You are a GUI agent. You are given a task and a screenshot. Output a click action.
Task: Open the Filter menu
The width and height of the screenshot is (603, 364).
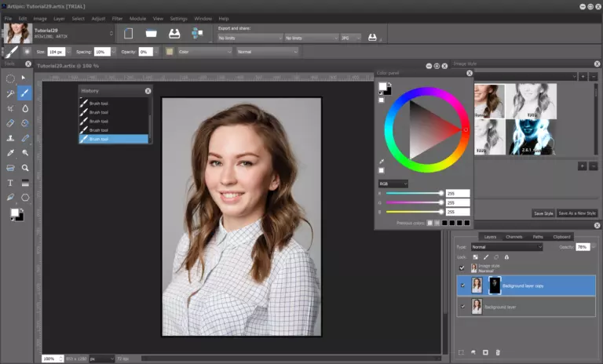pyautogui.click(x=117, y=18)
